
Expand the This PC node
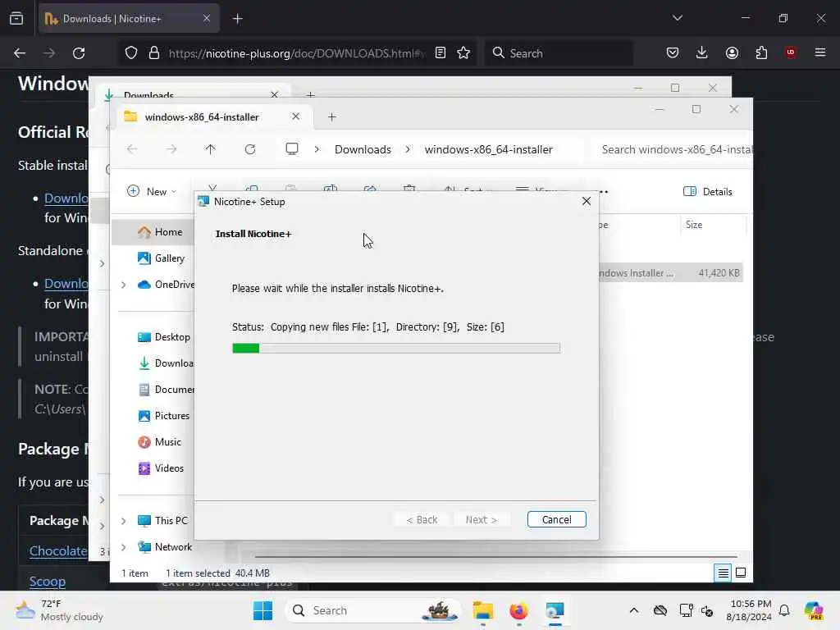[124, 521]
